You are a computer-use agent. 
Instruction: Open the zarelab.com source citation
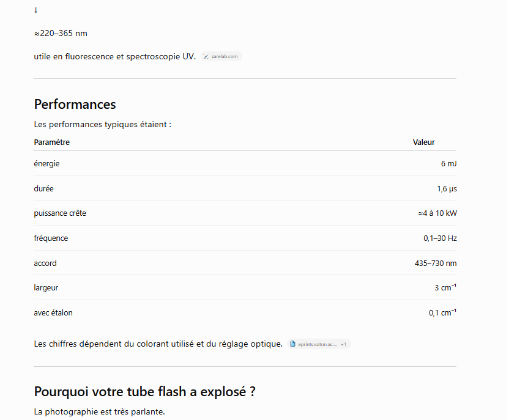coord(221,56)
